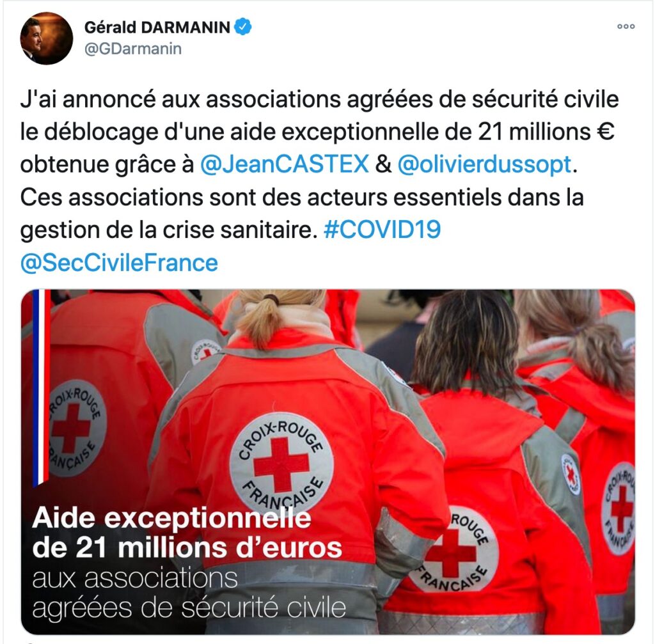Click the Gérald DARMANIN display name
655x644 pixels.
pos(157,27)
